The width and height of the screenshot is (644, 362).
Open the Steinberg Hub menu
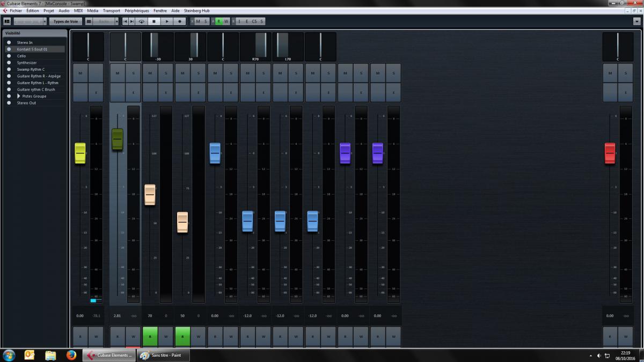[197, 11]
